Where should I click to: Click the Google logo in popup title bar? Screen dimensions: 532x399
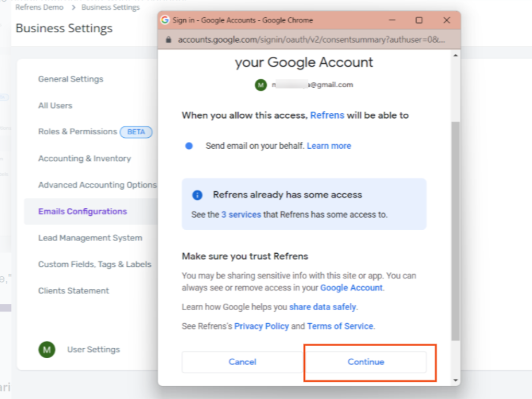pyautogui.click(x=165, y=20)
